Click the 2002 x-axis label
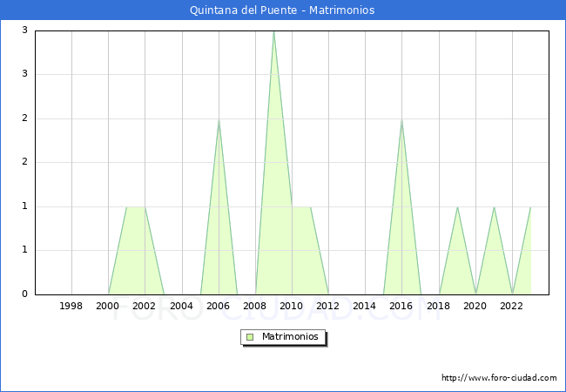 (x=145, y=306)
